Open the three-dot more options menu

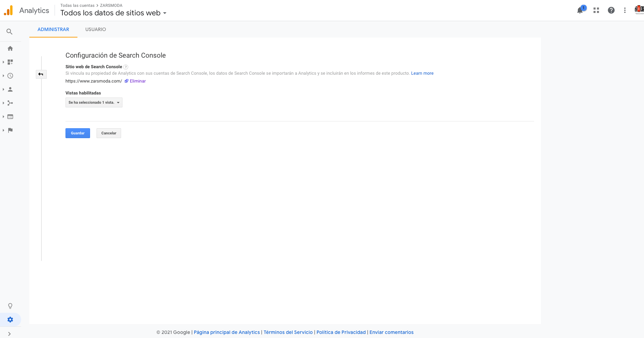coord(625,11)
